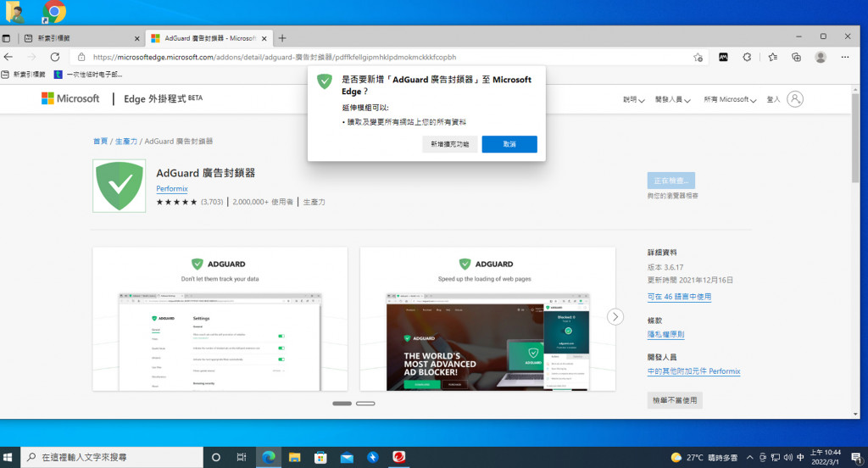Click the AdGuard shield logo
This screenshot has width=868, height=468.
tap(119, 186)
